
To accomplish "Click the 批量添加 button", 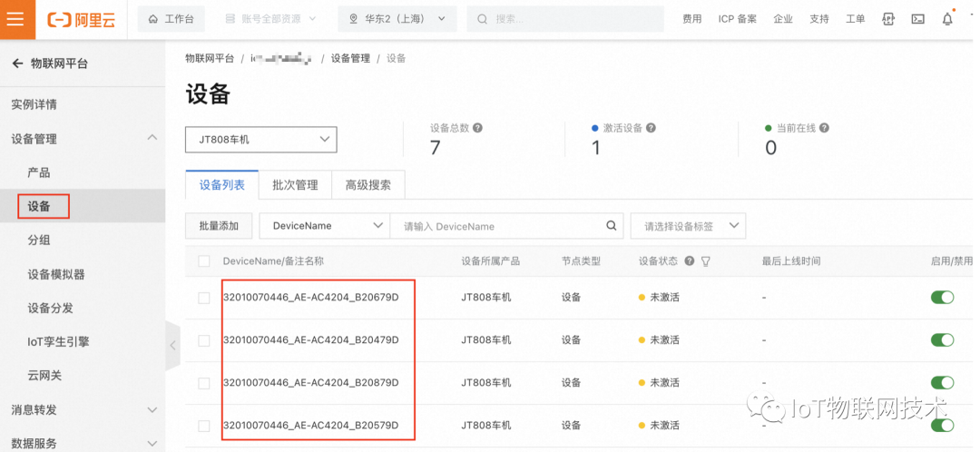I will click(x=219, y=226).
